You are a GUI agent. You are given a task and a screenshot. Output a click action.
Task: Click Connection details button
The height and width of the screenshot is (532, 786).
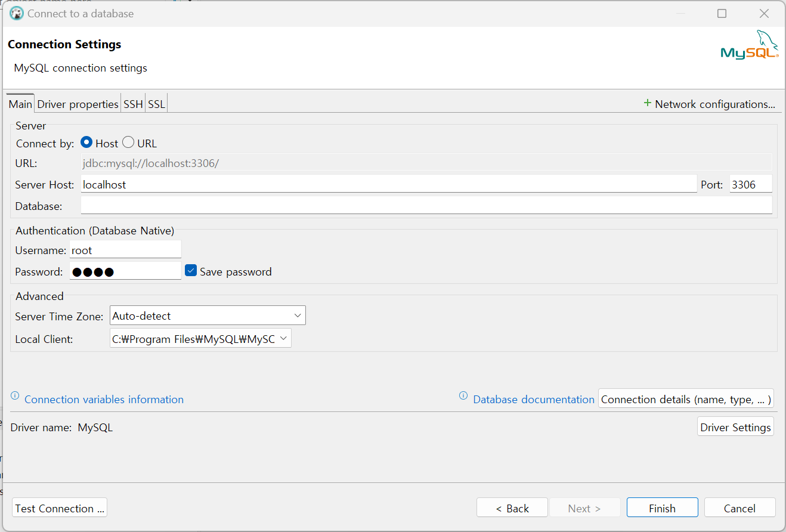coord(686,399)
